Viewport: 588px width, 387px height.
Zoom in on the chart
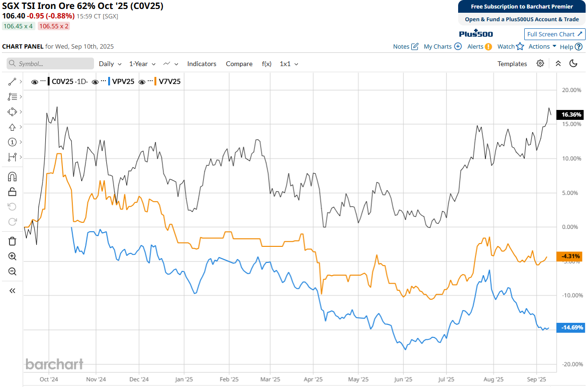click(12, 256)
